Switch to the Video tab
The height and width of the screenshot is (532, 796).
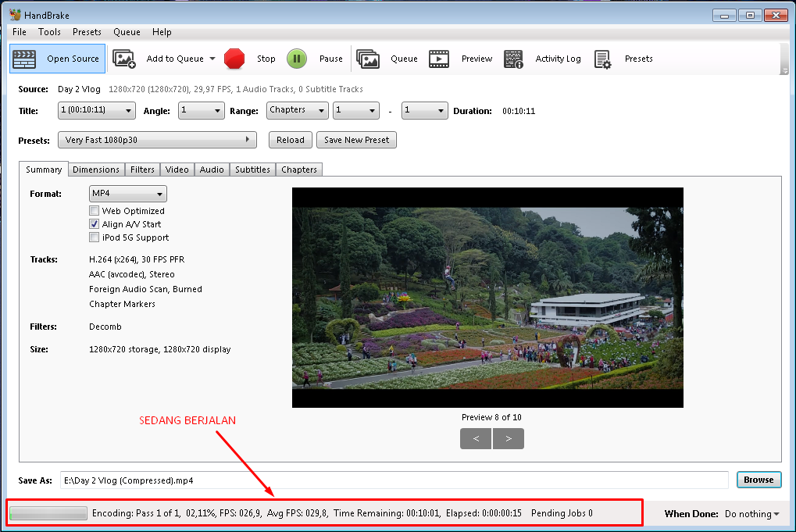coord(177,170)
